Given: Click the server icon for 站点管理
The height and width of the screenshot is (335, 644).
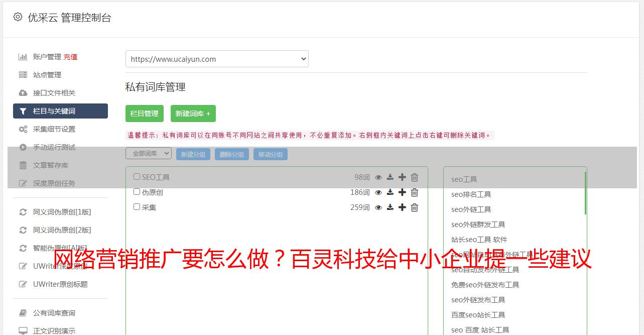Looking at the screenshot, I should 23,75.
